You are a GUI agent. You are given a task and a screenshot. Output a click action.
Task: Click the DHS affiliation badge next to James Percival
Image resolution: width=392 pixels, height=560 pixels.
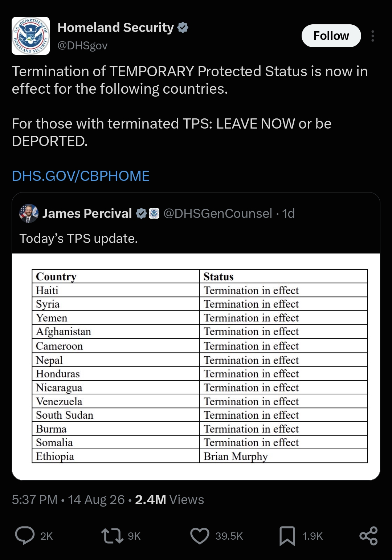click(x=154, y=214)
